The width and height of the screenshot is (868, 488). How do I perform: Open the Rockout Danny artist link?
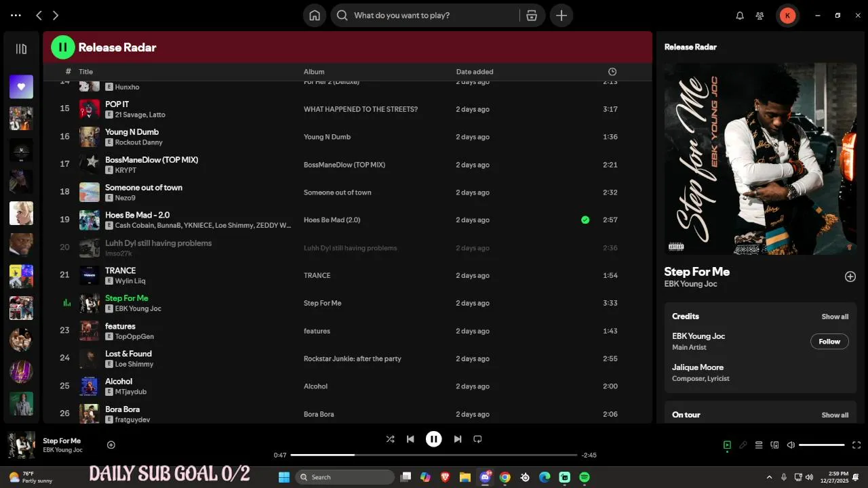tap(138, 142)
